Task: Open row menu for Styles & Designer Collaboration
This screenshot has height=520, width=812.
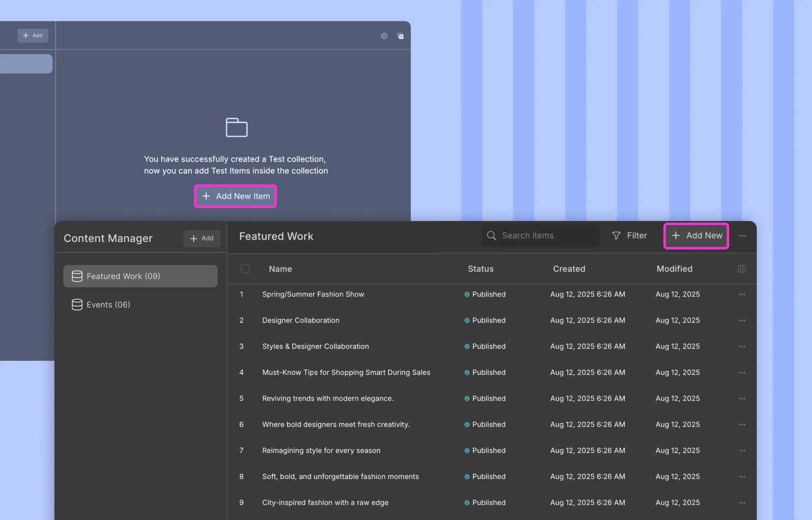Action: click(742, 346)
